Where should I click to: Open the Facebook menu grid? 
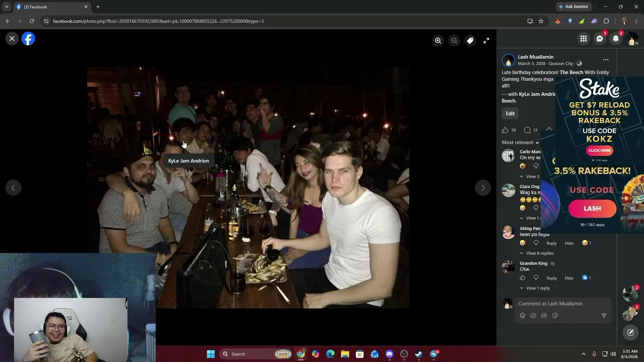point(584,39)
